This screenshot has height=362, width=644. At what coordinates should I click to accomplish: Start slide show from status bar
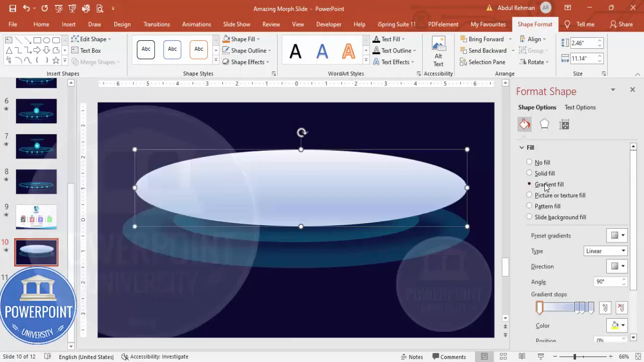coord(541,356)
